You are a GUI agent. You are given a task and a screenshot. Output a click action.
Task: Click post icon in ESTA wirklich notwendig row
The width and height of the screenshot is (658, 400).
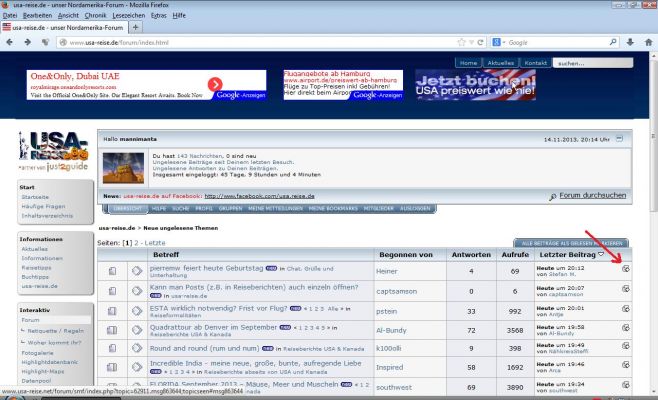pos(137,311)
